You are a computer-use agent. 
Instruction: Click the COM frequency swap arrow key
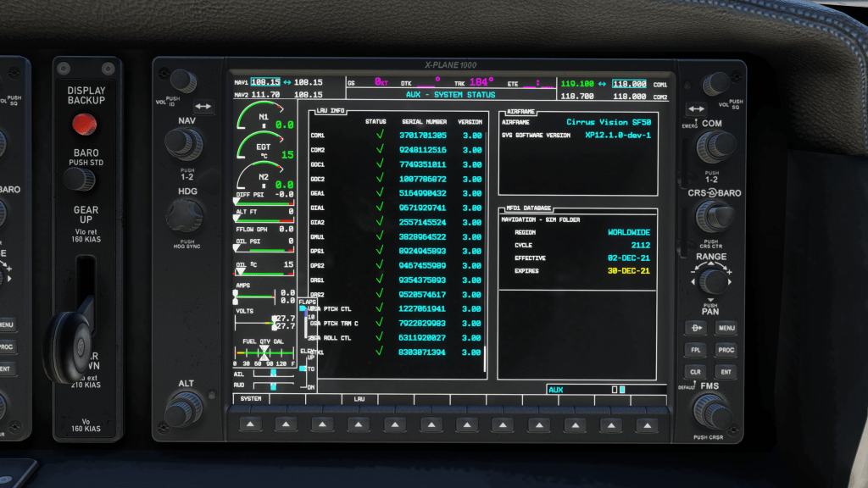696,108
